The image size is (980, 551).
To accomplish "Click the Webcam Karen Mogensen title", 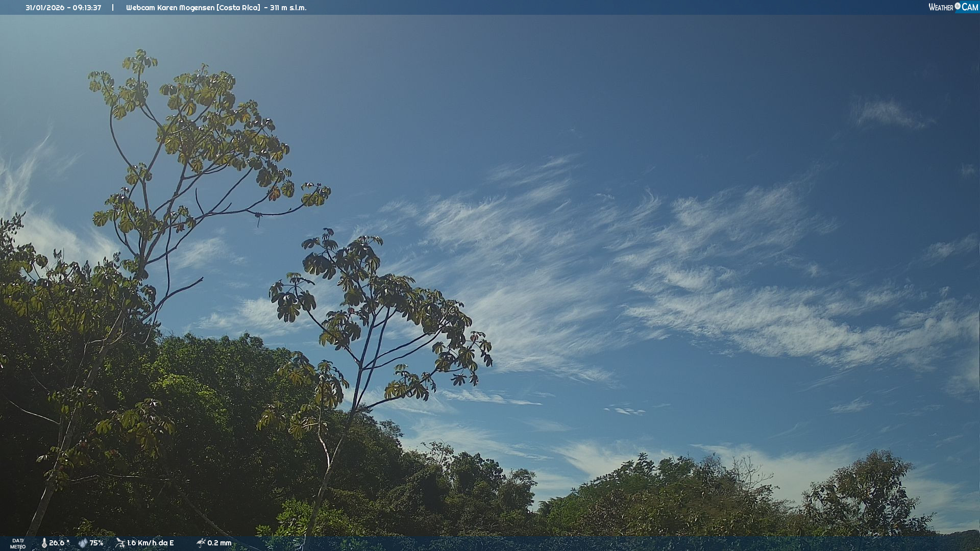I will point(170,8).
